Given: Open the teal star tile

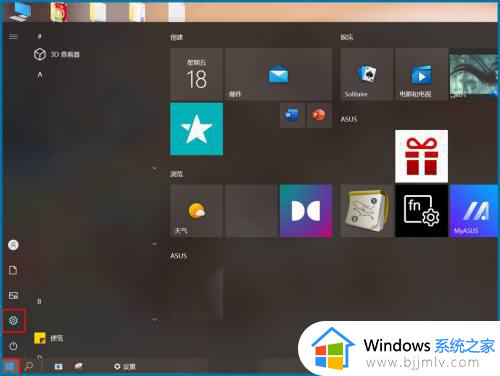Looking at the screenshot, I should click(196, 129).
